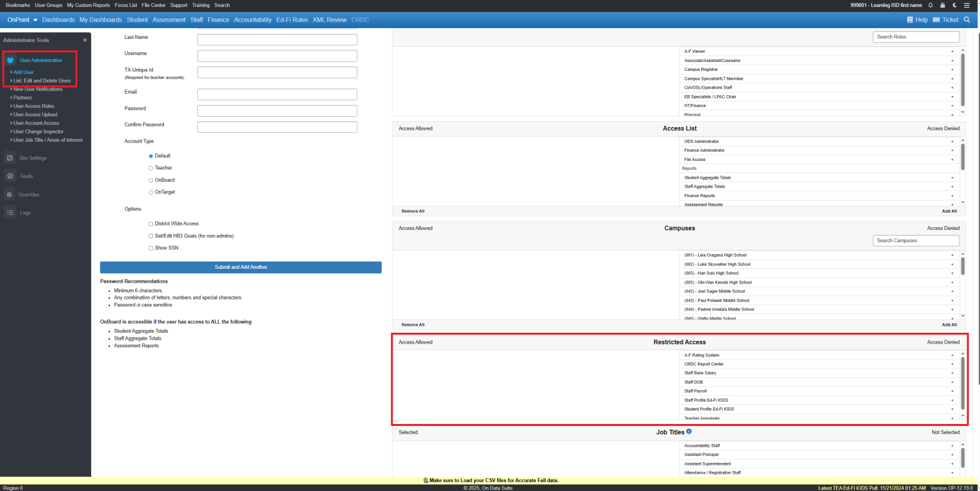
Task: Enable the District Wide Access checkbox
Action: tap(151, 223)
